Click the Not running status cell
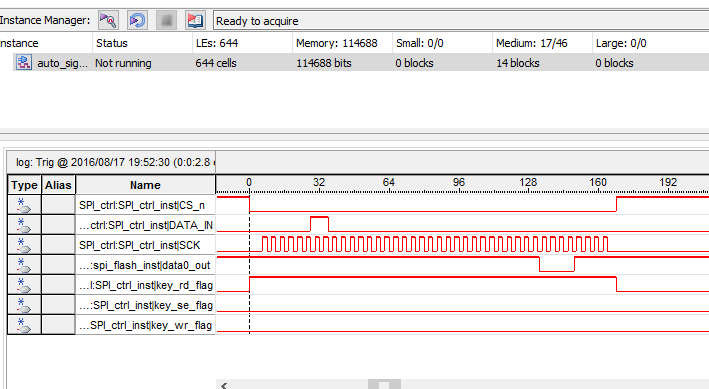The image size is (709, 389). point(123,63)
